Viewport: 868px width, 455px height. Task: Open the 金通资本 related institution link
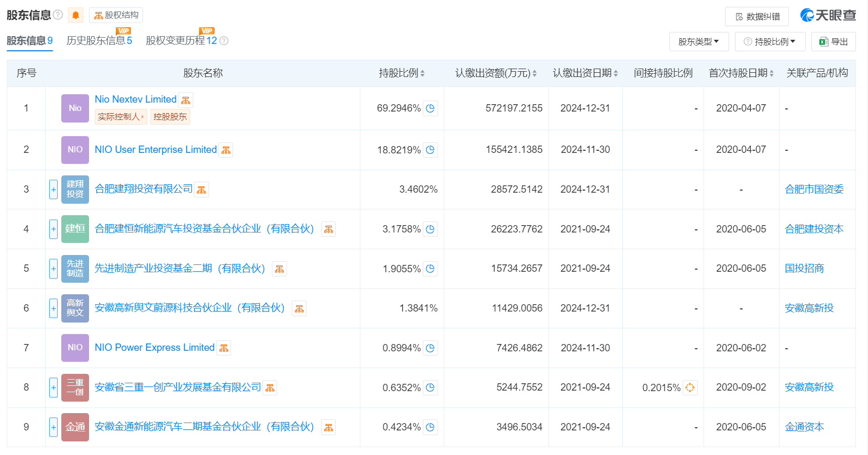804,427
